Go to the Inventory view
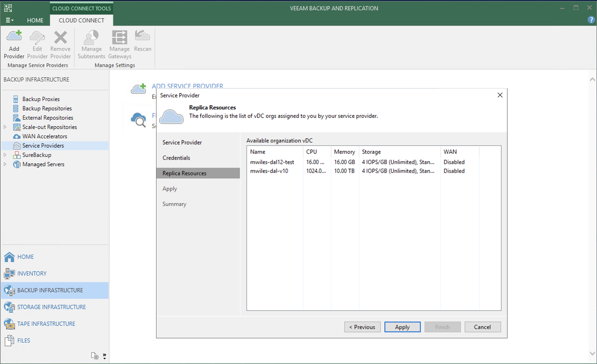Screen dimensions: 597x364 [32, 273]
